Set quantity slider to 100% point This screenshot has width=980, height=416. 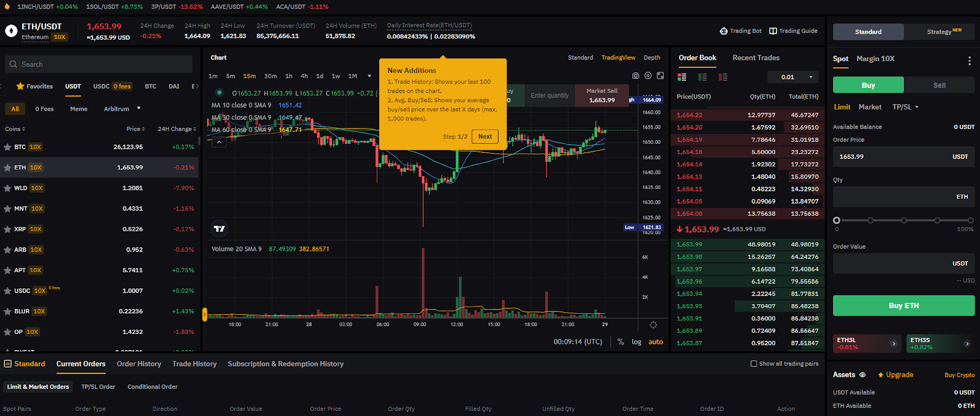(970, 220)
